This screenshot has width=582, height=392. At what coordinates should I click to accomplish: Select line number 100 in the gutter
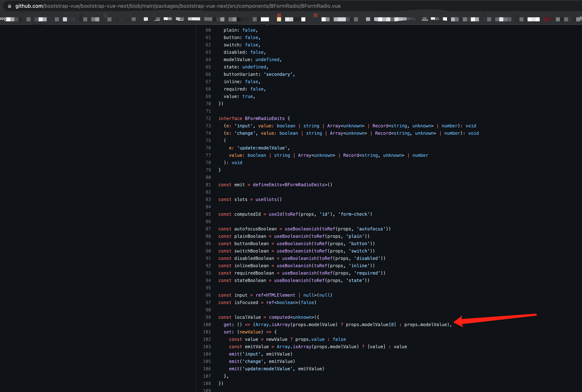click(207, 324)
